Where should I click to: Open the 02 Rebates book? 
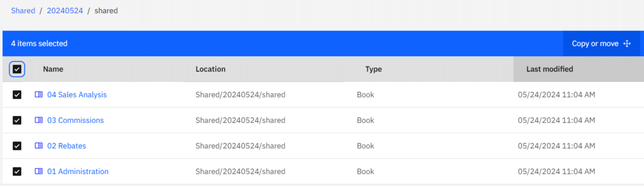67,146
